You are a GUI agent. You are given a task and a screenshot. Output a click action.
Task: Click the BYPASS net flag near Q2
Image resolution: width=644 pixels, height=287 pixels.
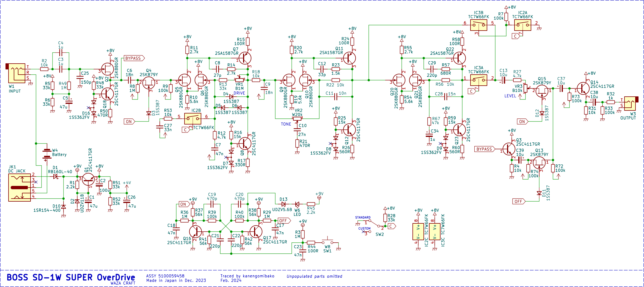tap(134, 58)
